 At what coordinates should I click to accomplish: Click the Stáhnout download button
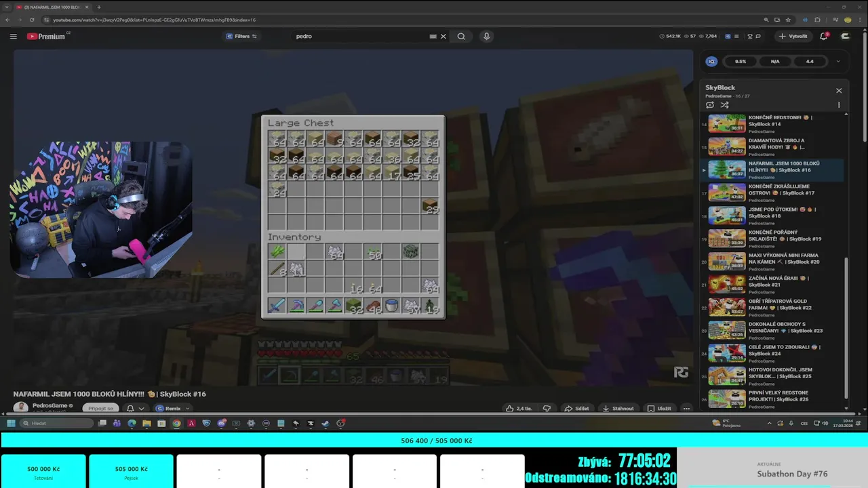(618, 409)
